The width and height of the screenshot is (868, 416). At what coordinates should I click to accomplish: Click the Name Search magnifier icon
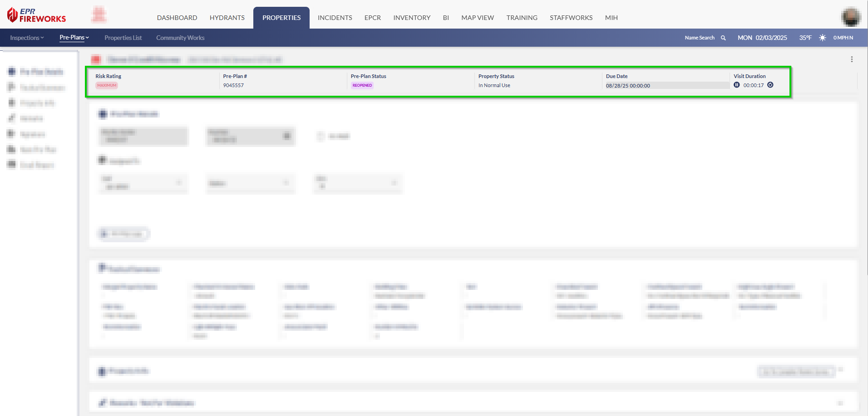723,38
